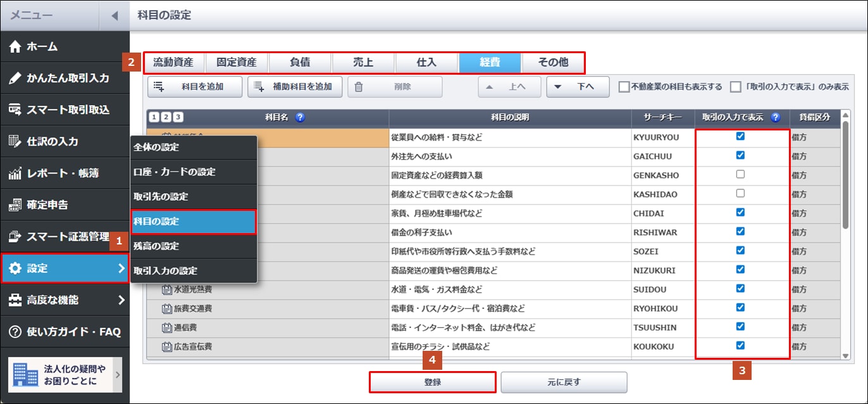The width and height of the screenshot is (868, 404).
Task: Expand the 高度な機能 submenu
Action: coord(121,300)
